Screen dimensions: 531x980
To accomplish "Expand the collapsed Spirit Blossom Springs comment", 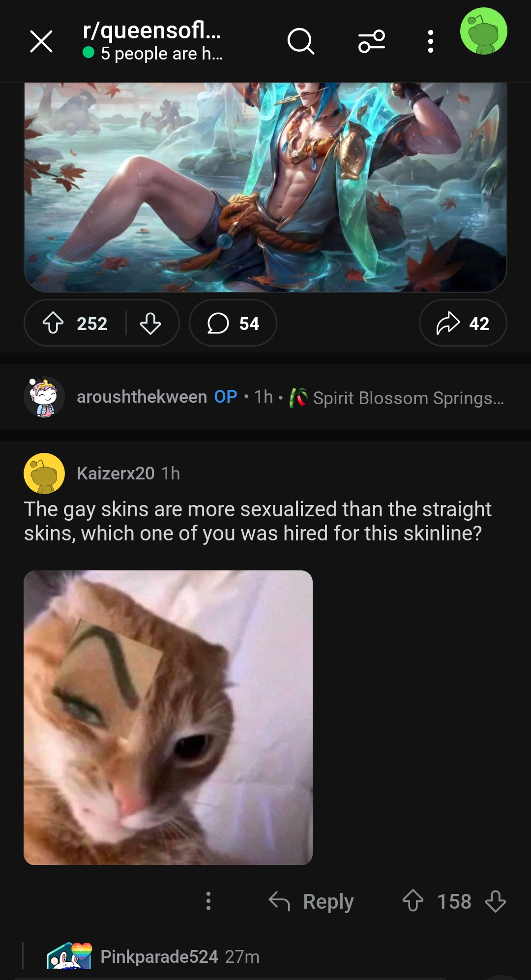I will tap(265, 397).
